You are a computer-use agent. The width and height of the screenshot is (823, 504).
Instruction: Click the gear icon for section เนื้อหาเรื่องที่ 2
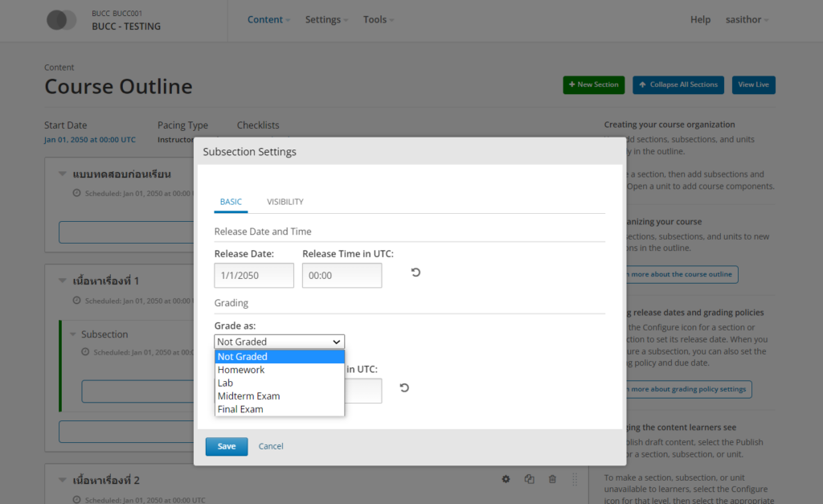coord(506,479)
